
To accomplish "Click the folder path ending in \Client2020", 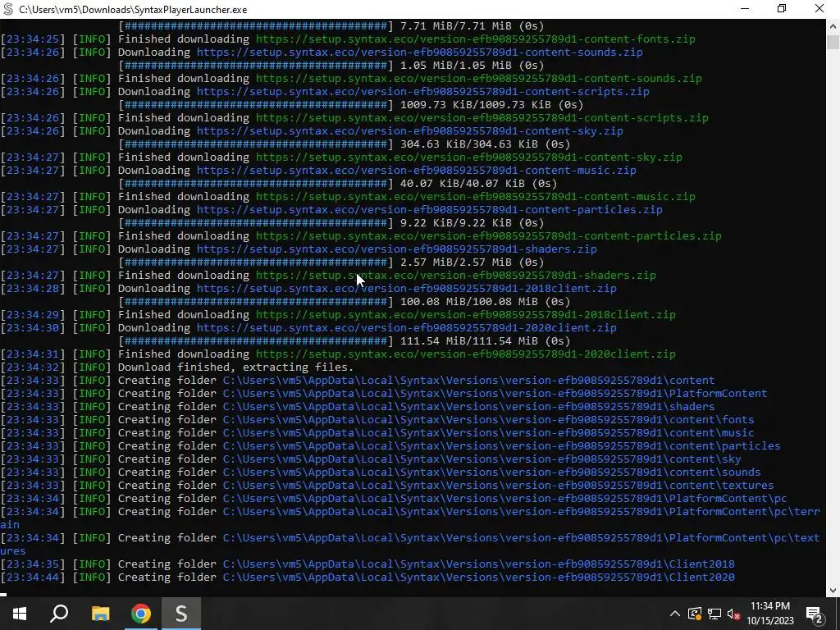I will [x=479, y=577].
